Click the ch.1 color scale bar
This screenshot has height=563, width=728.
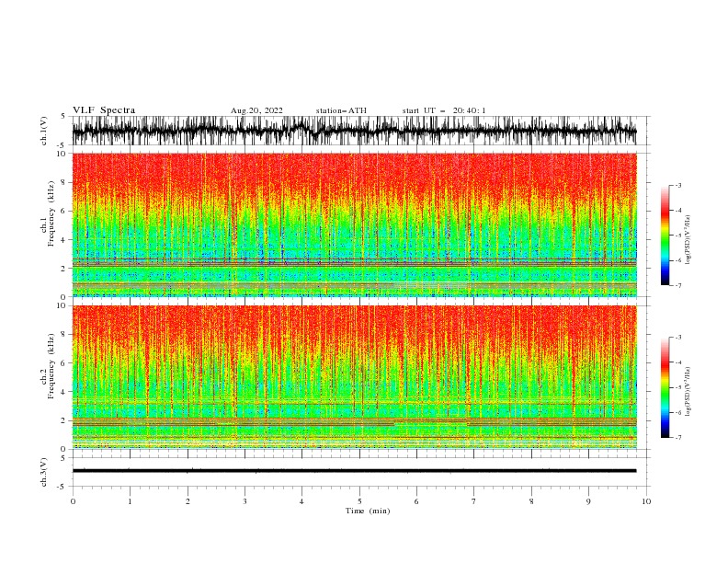click(665, 236)
